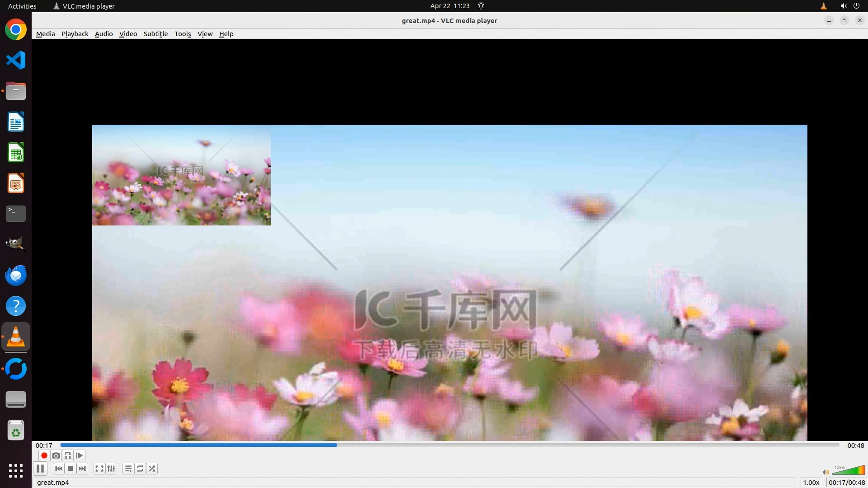Toggle random shuffle playback
The height and width of the screenshot is (488, 868).
pyautogui.click(x=152, y=469)
